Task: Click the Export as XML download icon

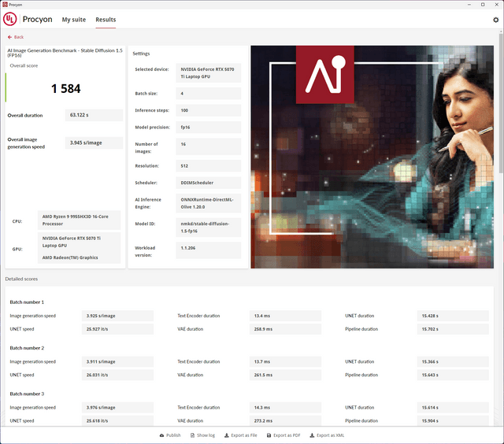Action: pyautogui.click(x=312, y=435)
